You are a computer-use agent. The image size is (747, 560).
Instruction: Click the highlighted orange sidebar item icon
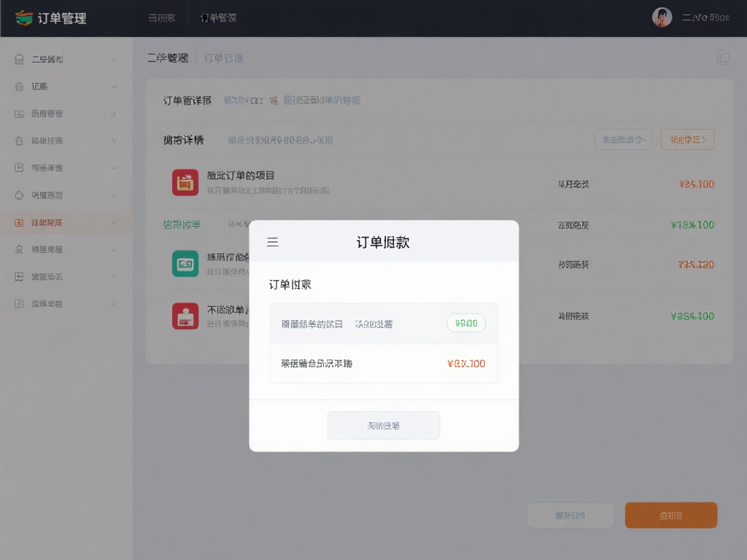coord(20,222)
